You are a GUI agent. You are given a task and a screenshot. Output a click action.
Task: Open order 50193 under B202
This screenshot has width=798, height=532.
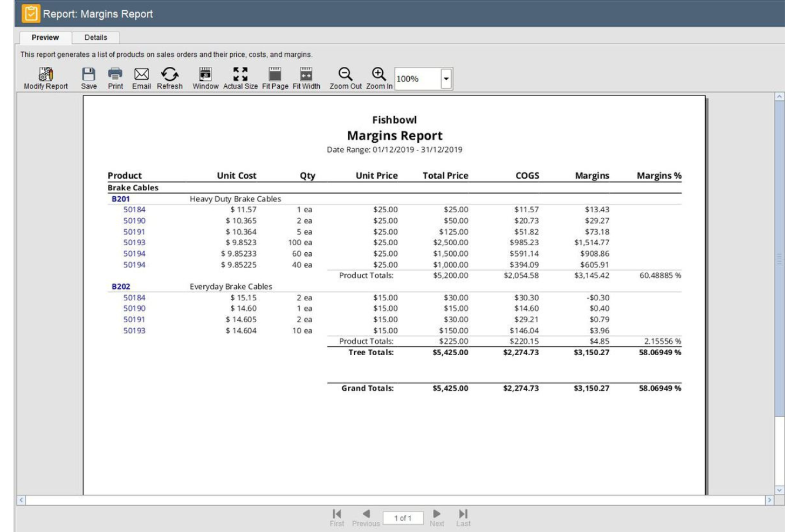[134, 330]
